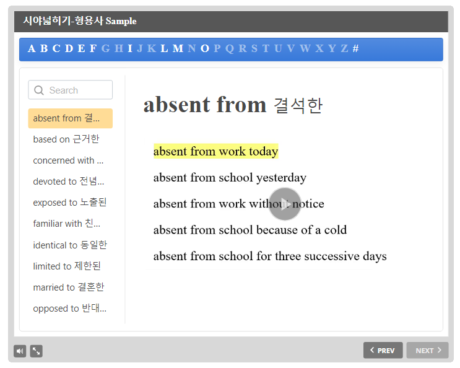Jump to letter C in alphabet bar

[x=56, y=49]
